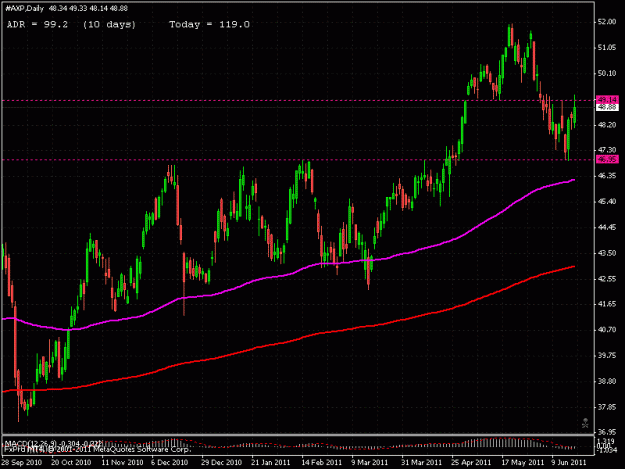
Task: Select the ADR = 99.2 (10 days) label
Action: pos(72,25)
